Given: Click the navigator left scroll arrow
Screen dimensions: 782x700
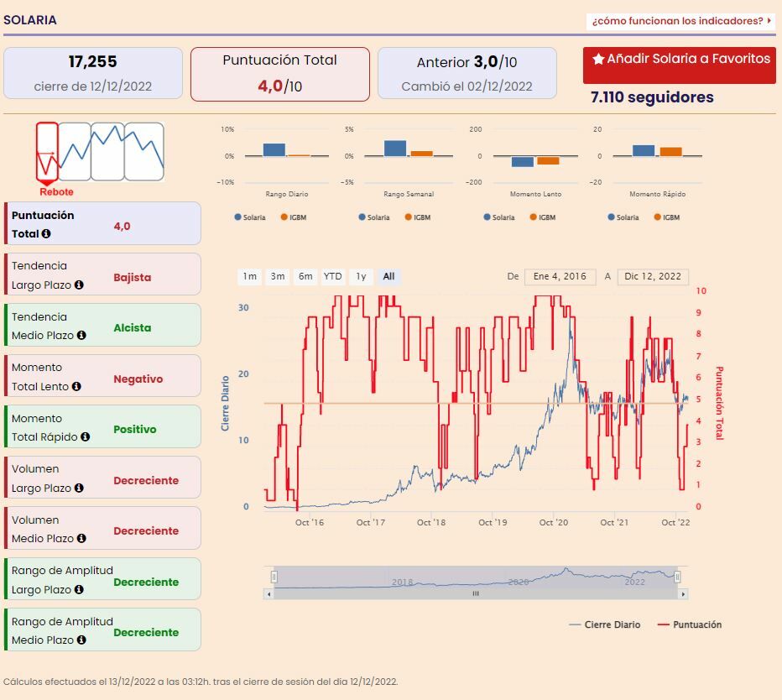Looking at the screenshot, I should (268, 593).
